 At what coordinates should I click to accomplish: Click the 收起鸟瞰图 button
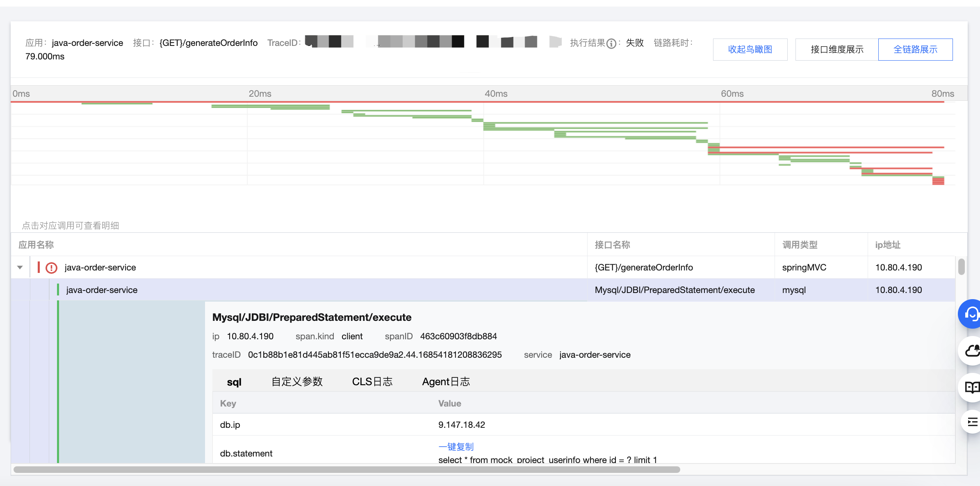750,50
